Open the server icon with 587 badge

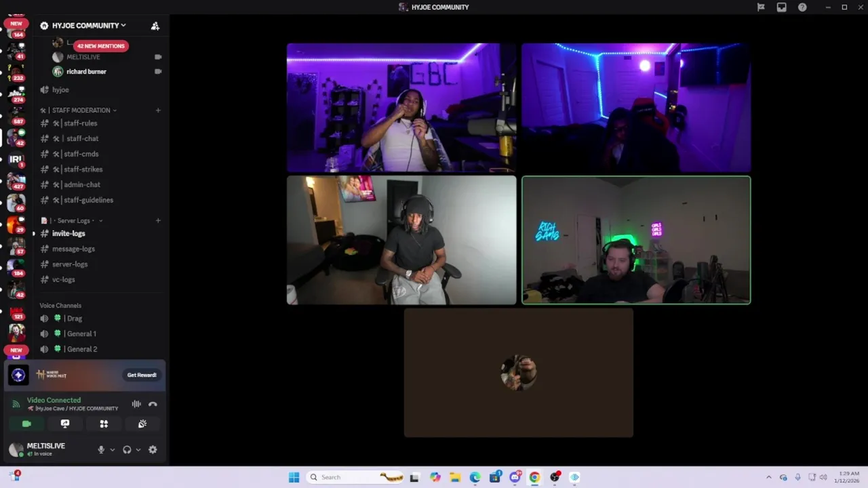point(16,115)
